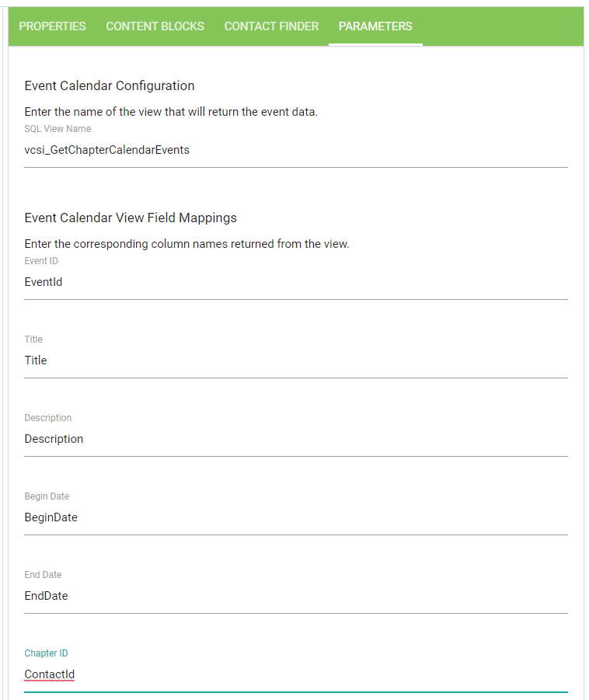
Task: Focus the input containing EventId
Action: 295,282
